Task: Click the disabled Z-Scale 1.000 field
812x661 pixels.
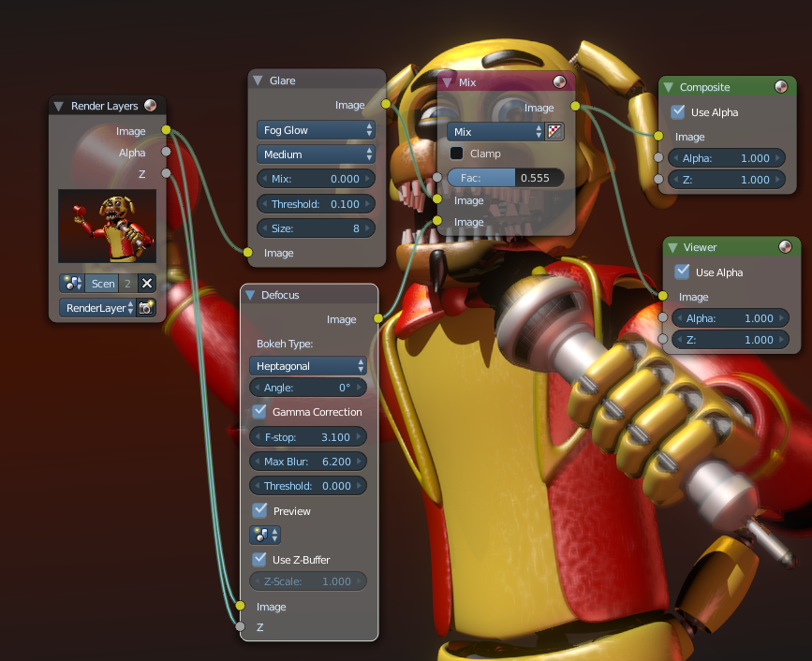Action: (x=308, y=580)
